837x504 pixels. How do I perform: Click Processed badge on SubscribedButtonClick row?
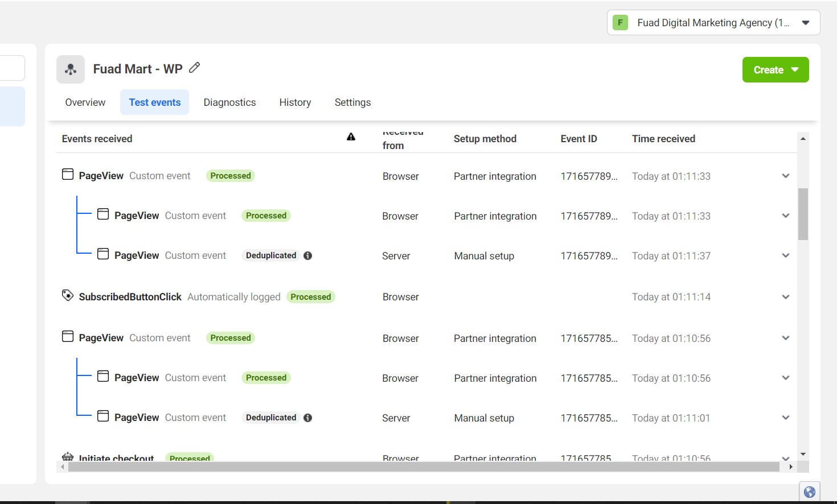[x=311, y=297]
